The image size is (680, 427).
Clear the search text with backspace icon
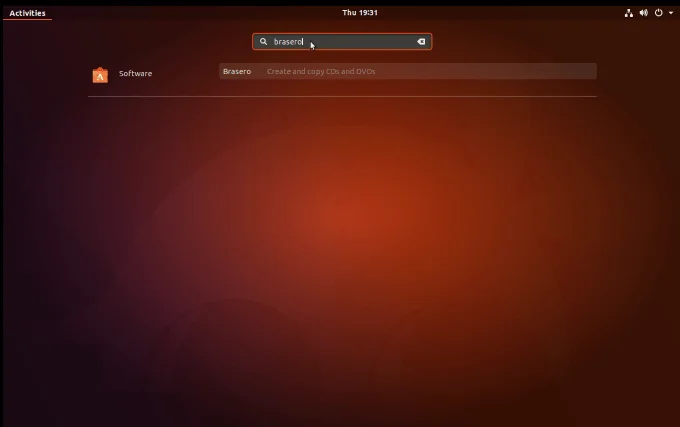click(x=421, y=42)
